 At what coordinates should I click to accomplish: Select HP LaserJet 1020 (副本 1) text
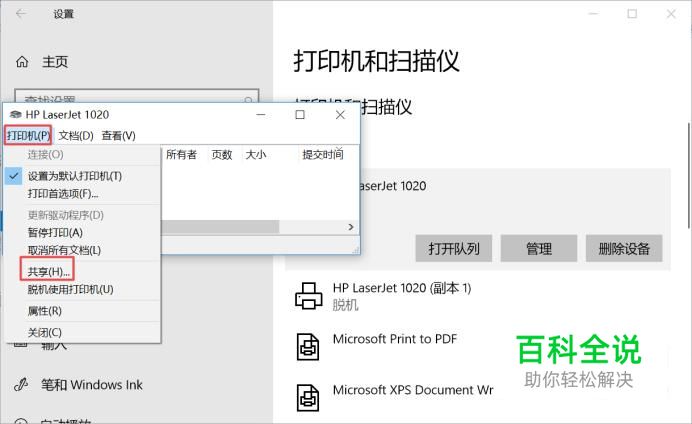point(402,288)
